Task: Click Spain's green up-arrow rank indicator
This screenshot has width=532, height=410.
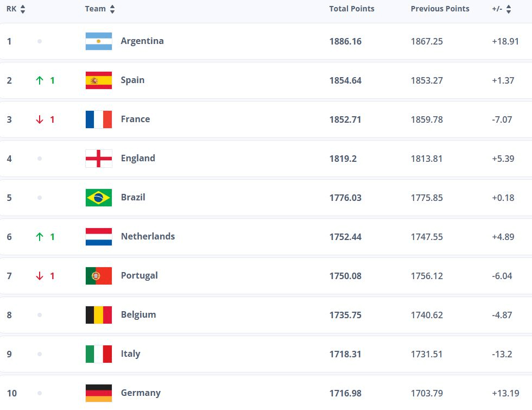Action: coord(39,80)
